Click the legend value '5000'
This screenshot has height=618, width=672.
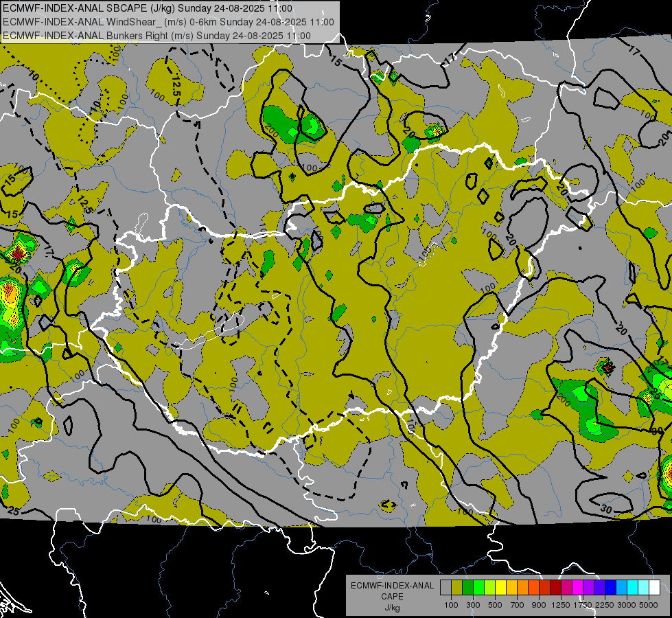pos(649,605)
